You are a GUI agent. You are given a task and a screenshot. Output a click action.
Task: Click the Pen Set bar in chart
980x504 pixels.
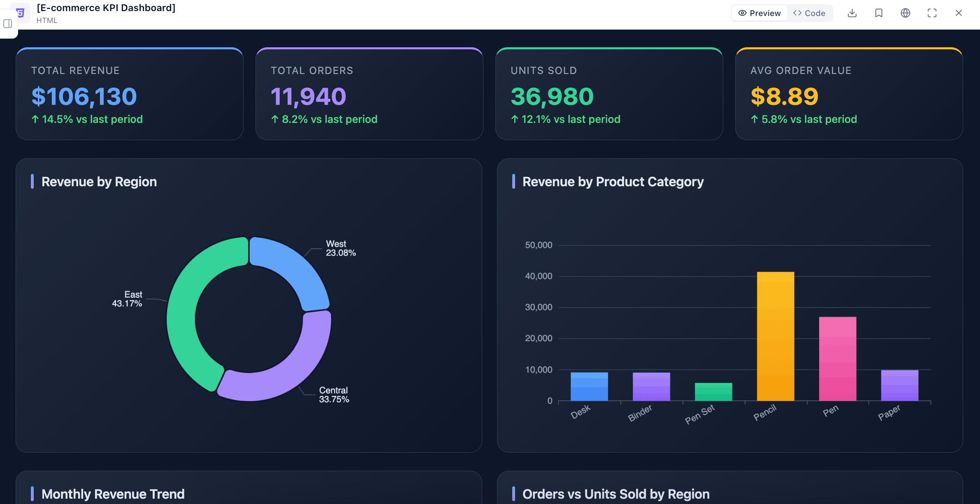click(713, 392)
